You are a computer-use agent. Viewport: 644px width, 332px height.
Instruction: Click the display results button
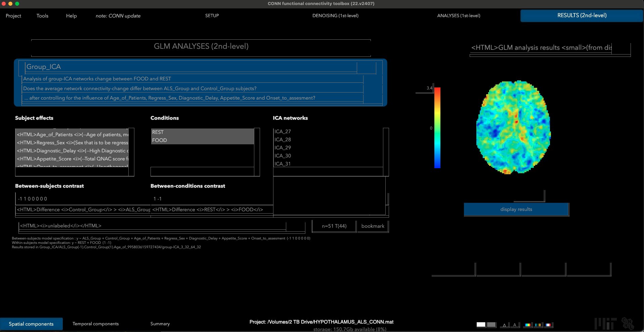click(x=516, y=209)
